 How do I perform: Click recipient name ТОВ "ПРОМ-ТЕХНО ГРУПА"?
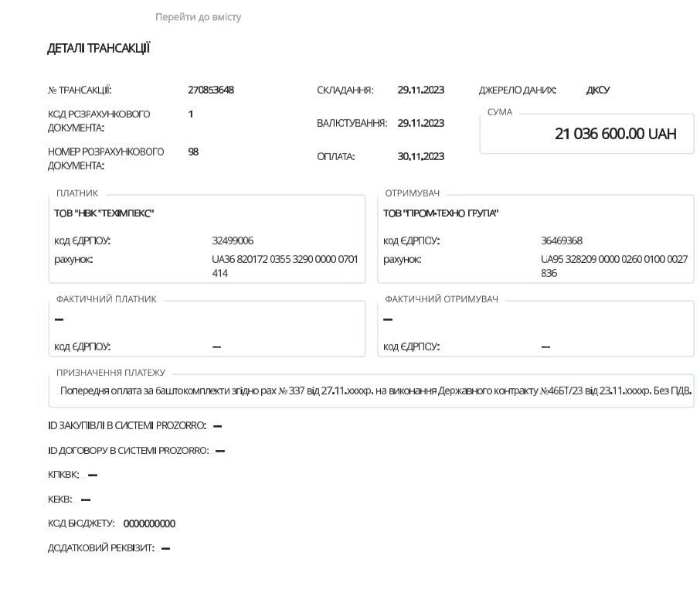[440, 213]
